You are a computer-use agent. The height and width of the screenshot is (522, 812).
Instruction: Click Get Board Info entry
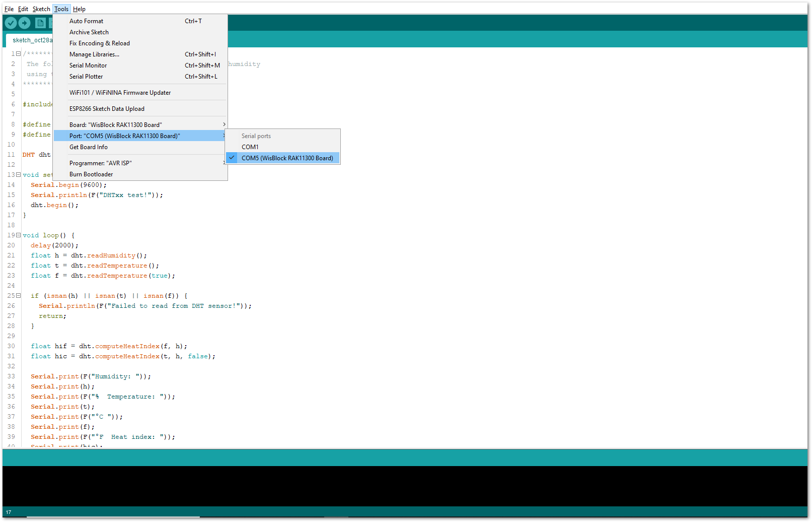point(140,147)
